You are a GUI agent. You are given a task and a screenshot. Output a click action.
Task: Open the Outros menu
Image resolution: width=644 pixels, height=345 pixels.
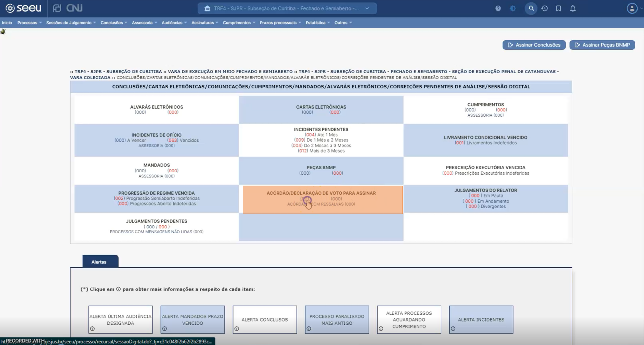(x=343, y=23)
